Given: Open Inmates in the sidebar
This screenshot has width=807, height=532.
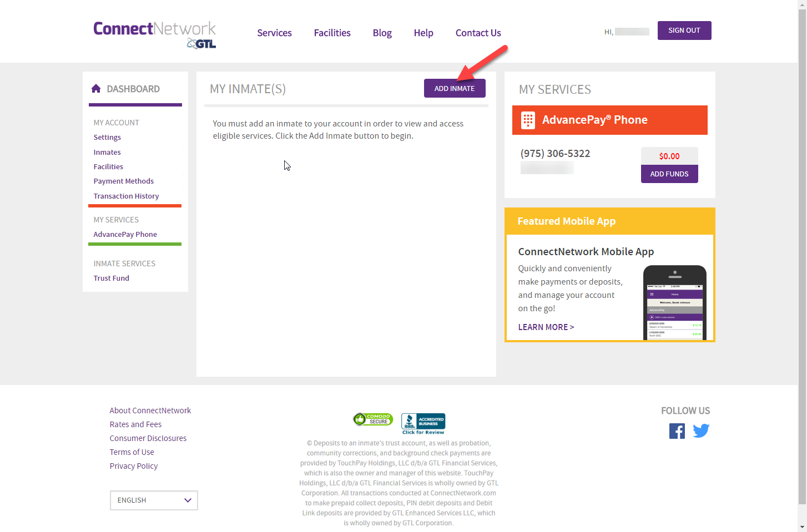Looking at the screenshot, I should pyautogui.click(x=107, y=152).
